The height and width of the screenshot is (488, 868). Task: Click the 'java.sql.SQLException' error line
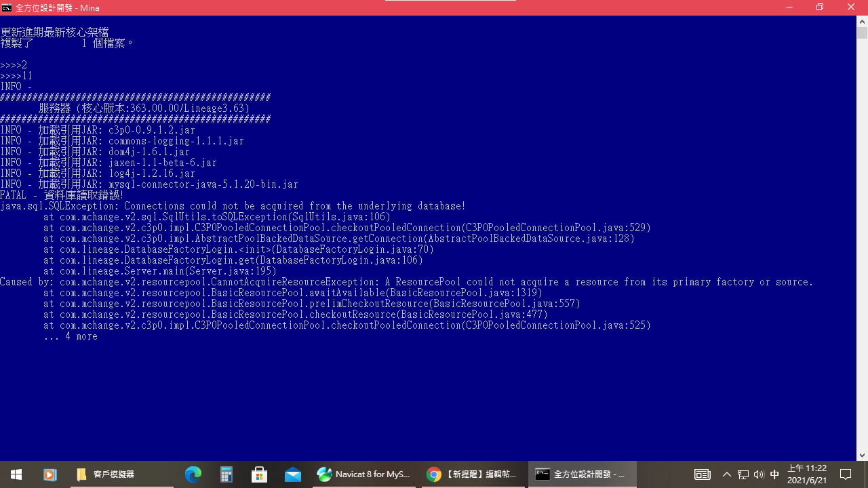[233, 206]
